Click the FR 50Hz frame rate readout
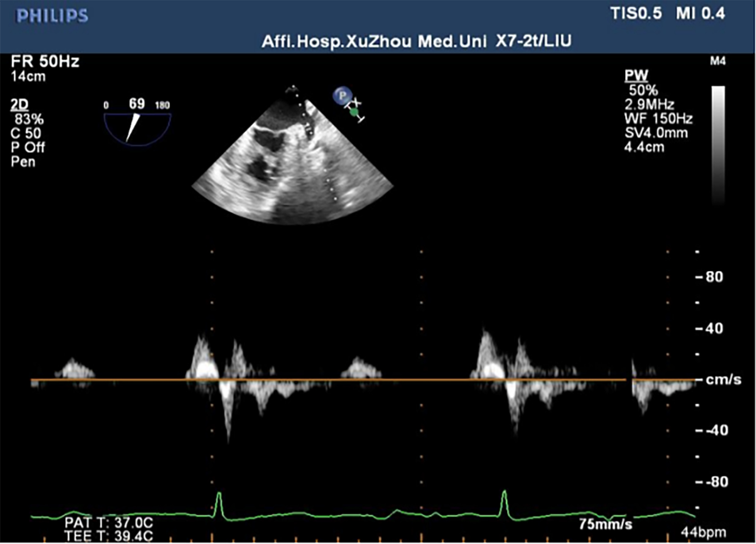This screenshot has height=544, width=756. (x=45, y=61)
